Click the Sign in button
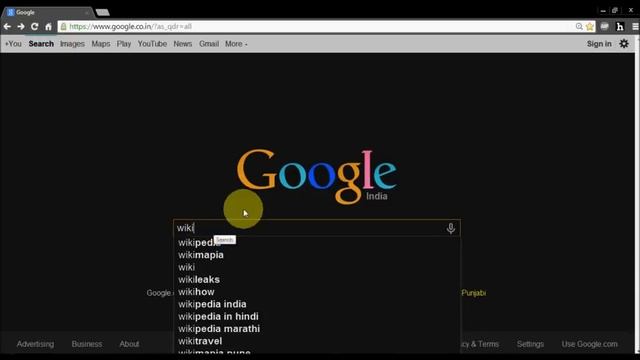 pyautogui.click(x=599, y=44)
